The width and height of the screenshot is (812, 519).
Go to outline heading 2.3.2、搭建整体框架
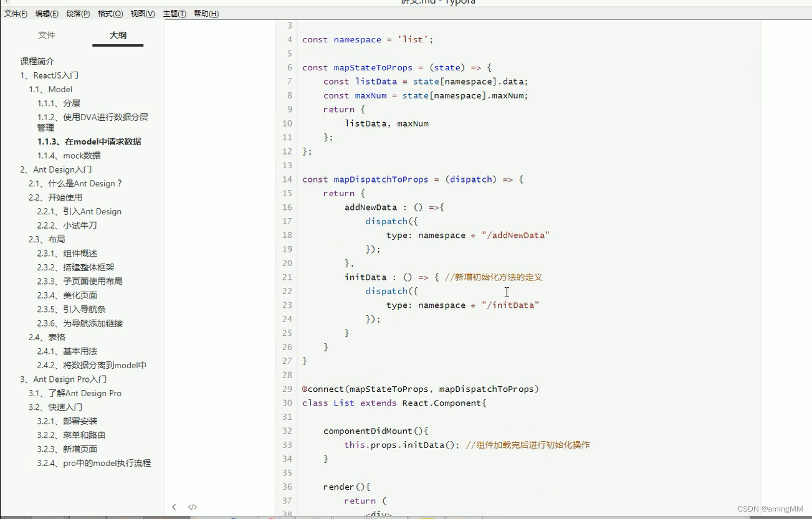point(75,267)
